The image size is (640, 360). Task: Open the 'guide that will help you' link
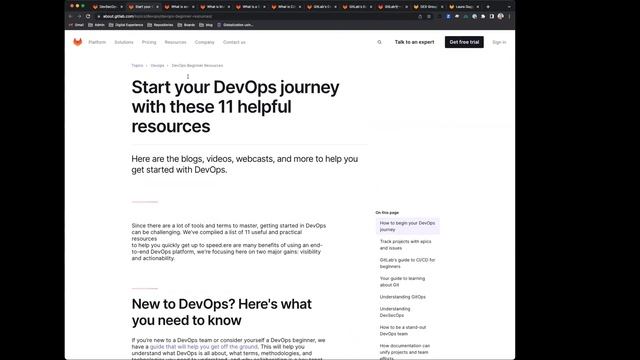(x=204, y=347)
